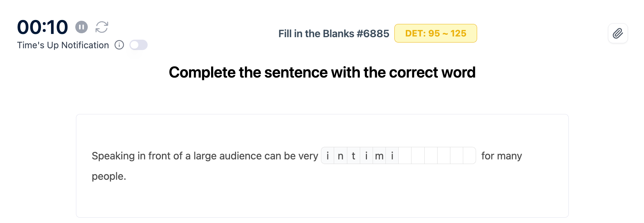The width and height of the screenshot is (644, 223).
Task: Click the reset timer refresh icon
Action: point(102,27)
